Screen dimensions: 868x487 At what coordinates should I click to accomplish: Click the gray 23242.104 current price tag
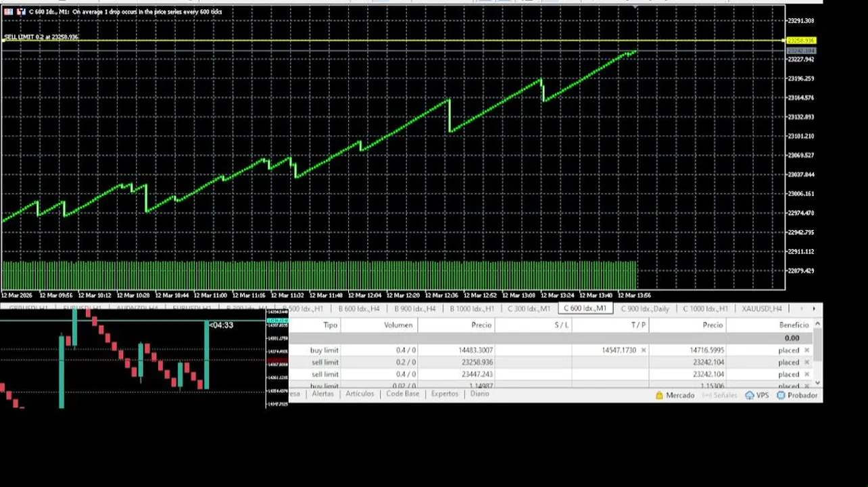801,51
